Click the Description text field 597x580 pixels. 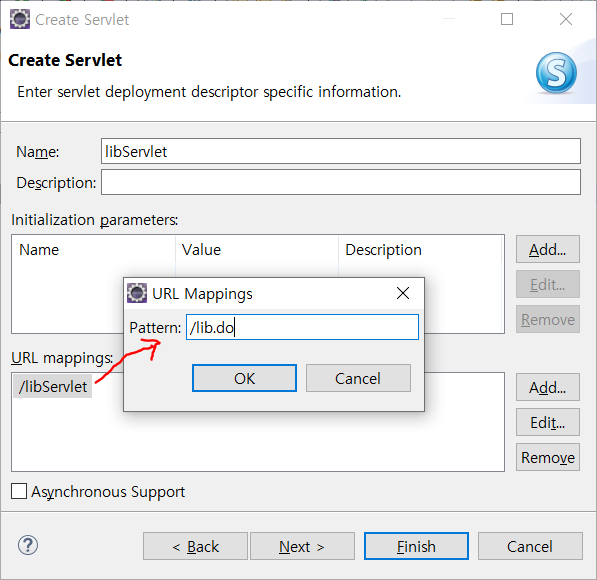341,182
